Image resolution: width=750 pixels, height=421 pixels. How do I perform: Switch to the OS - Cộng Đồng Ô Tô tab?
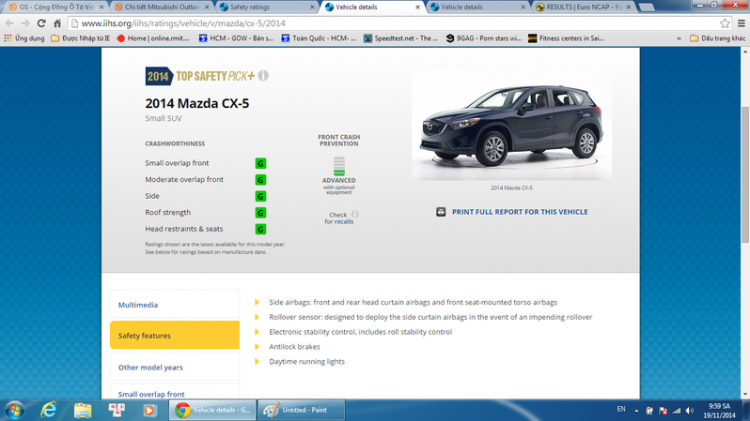[56, 7]
